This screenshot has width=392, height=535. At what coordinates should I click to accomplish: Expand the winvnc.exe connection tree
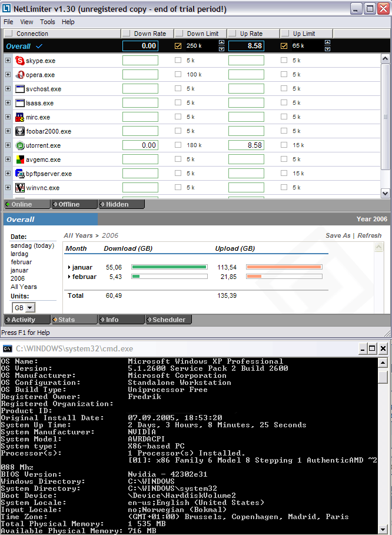[x=8, y=187]
